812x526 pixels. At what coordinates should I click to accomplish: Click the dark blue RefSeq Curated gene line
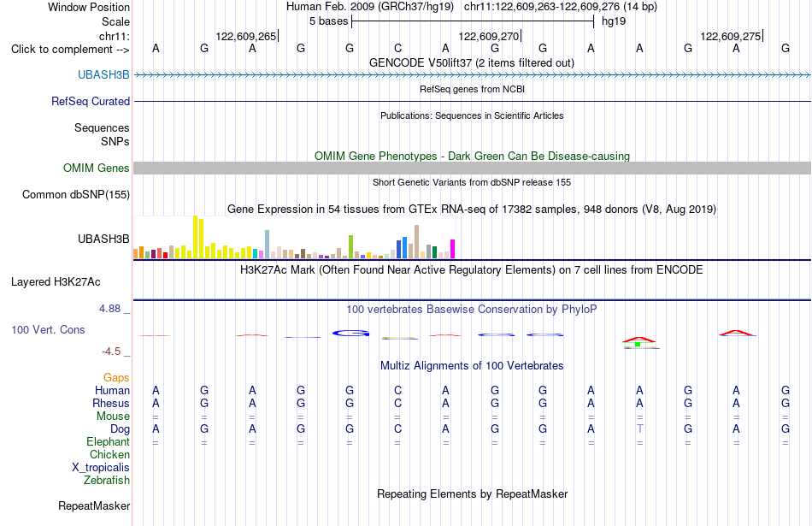click(472, 101)
